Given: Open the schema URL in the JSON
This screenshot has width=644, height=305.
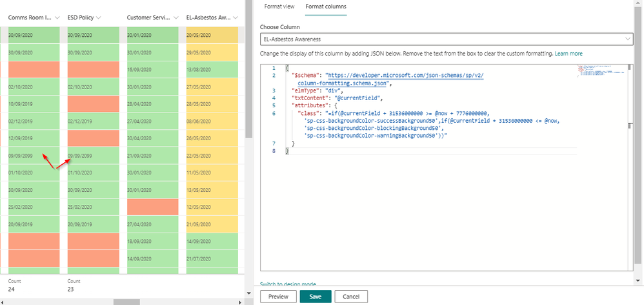Looking at the screenshot, I should pyautogui.click(x=405, y=79).
